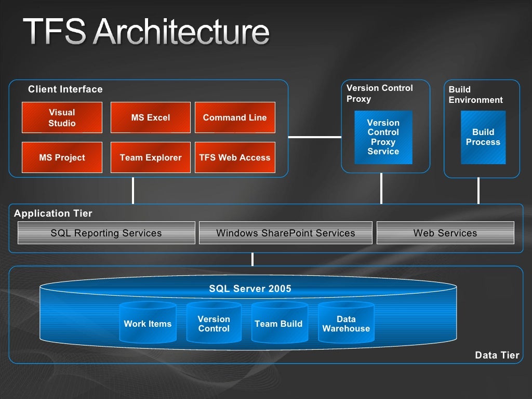Image resolution: width=532 pixels, height=399 pixels.
Task: Select the Windows SharePoint Services bar
Action: click(285, 233)
